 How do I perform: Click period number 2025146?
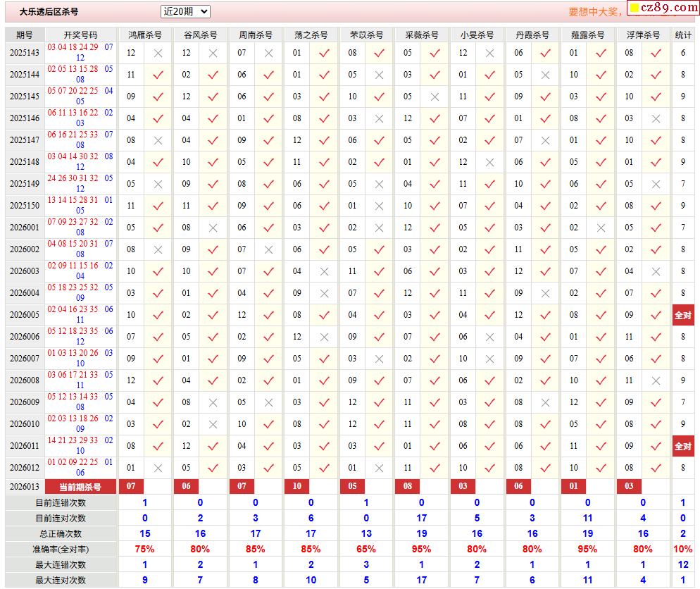[x=25, y=118]
